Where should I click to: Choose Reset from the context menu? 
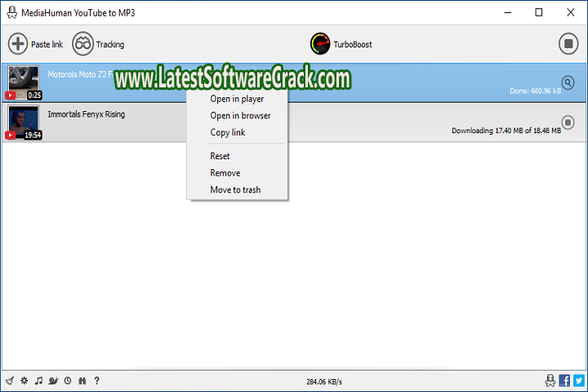220,156
